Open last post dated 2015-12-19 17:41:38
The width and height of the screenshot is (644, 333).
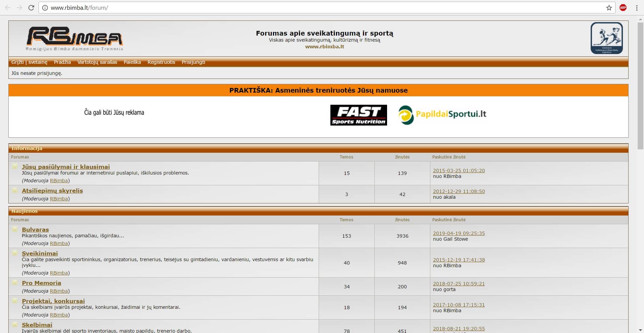coord(459,260)
